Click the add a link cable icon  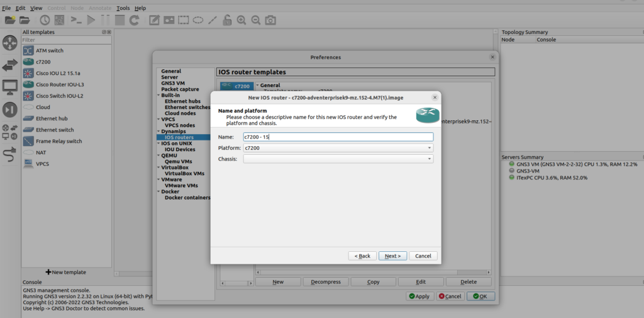click(10, 155)
